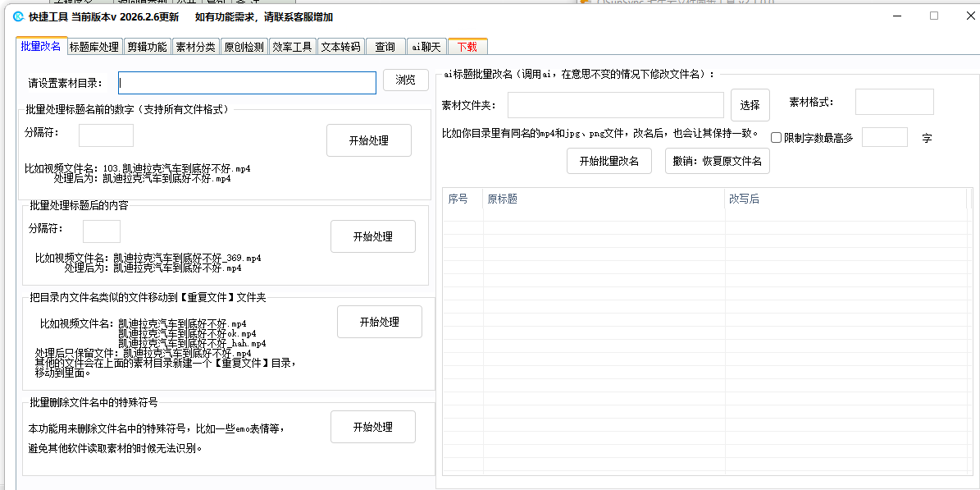Open the red 下载 tab
Viewport: 980px width, 490px height.
467,47
